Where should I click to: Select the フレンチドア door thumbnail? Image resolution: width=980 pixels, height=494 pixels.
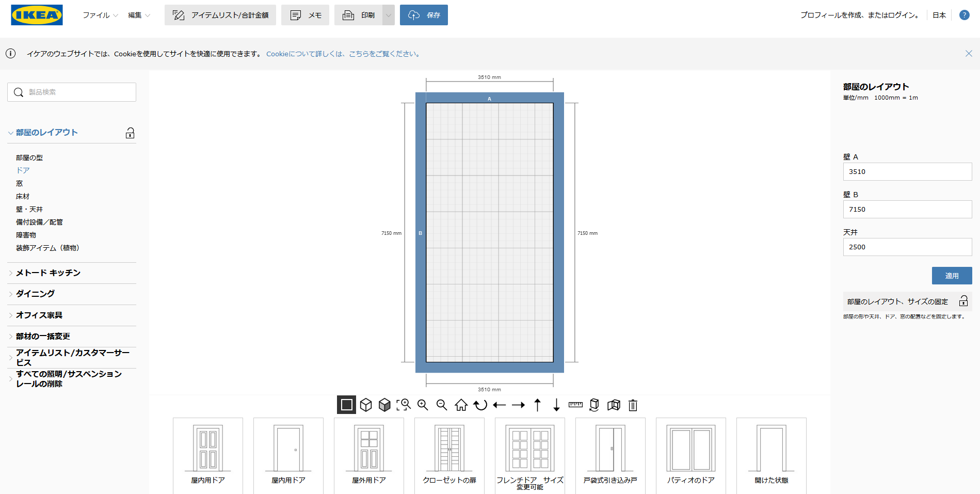click(x=530, y=454)
